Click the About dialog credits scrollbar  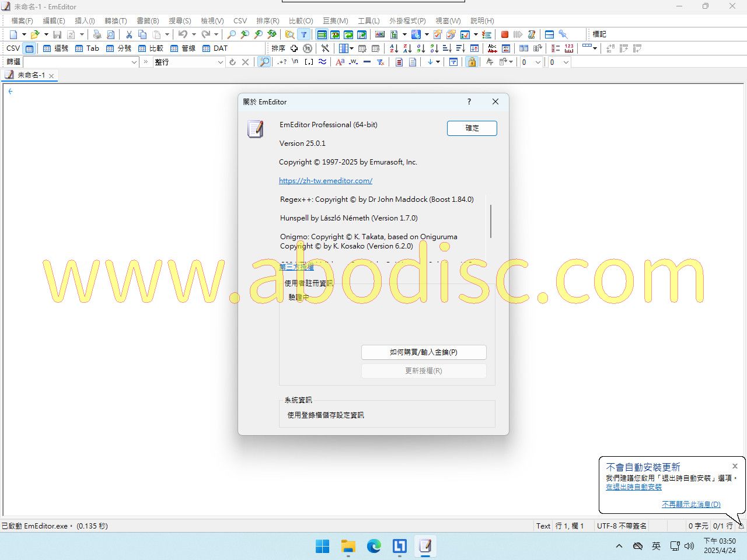click(491, 222)
